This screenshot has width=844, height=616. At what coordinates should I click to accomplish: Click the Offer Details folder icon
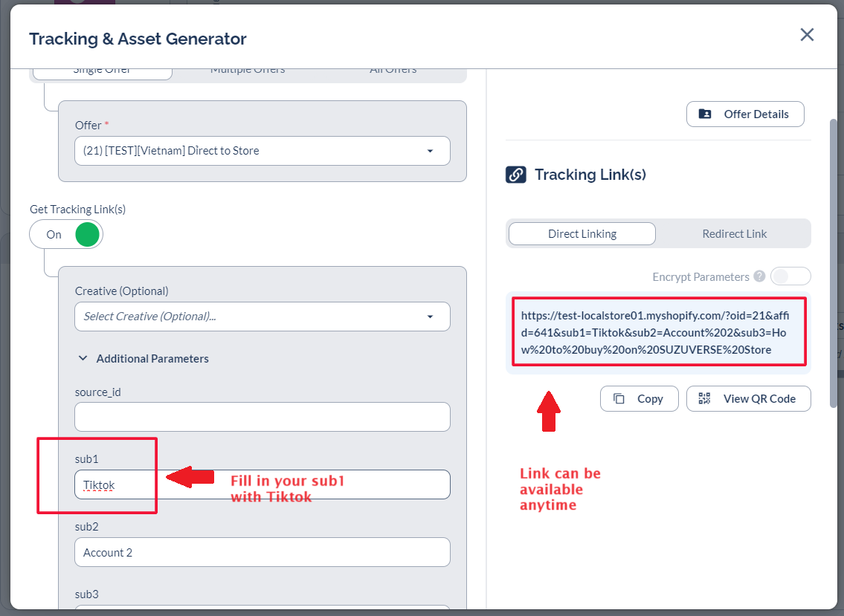pos(705,114)
